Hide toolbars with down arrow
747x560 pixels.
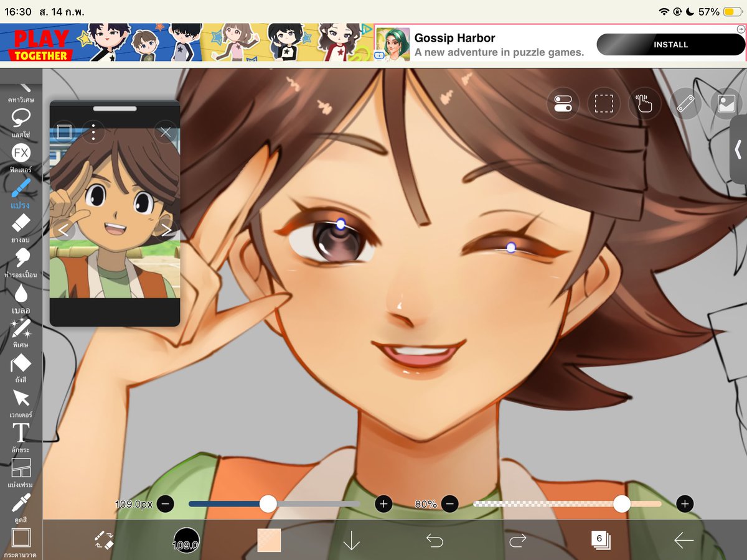pos(352,540)
